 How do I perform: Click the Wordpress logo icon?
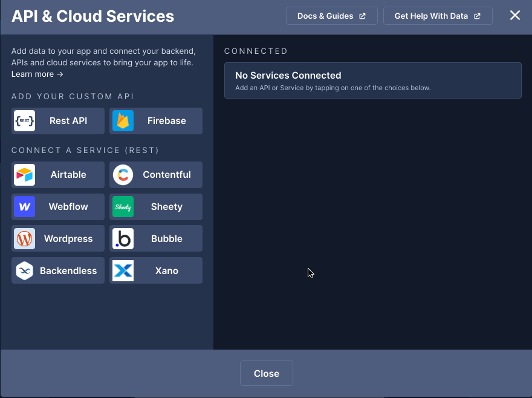pos(24,239)
